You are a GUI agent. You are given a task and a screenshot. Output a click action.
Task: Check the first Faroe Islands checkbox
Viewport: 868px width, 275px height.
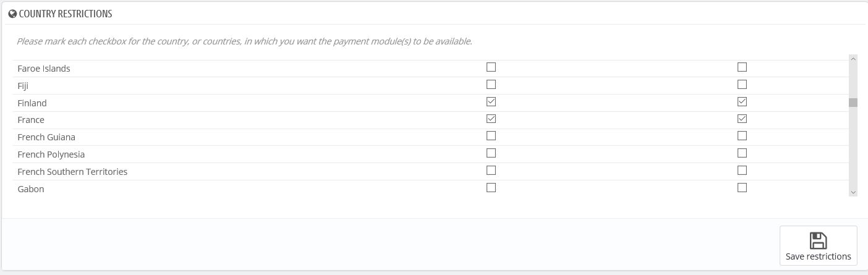491,67
